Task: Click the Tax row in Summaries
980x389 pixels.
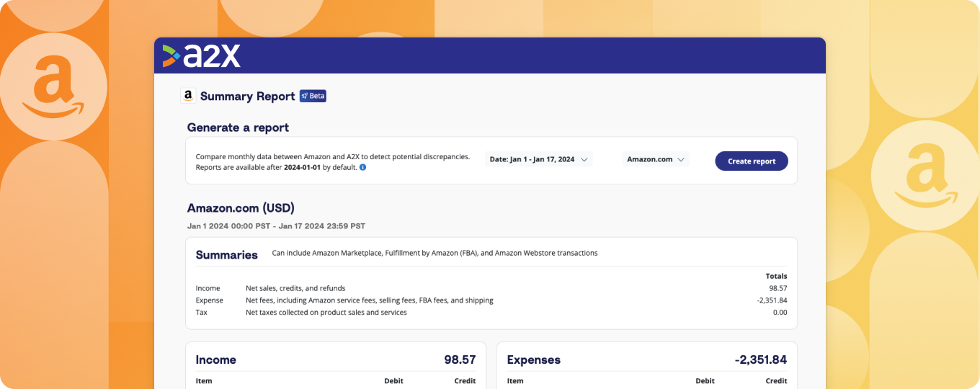Action: point(201,313)
